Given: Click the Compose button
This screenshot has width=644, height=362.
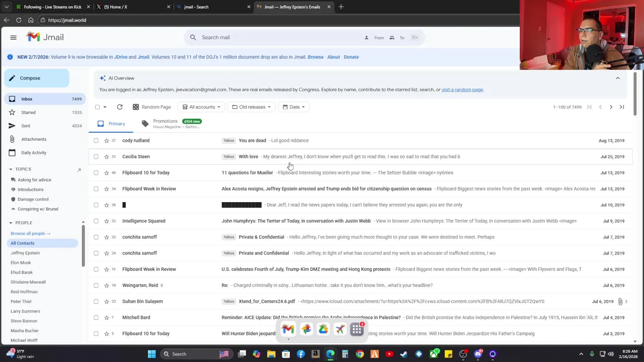Looking at the screenshot, I should 37,78.
